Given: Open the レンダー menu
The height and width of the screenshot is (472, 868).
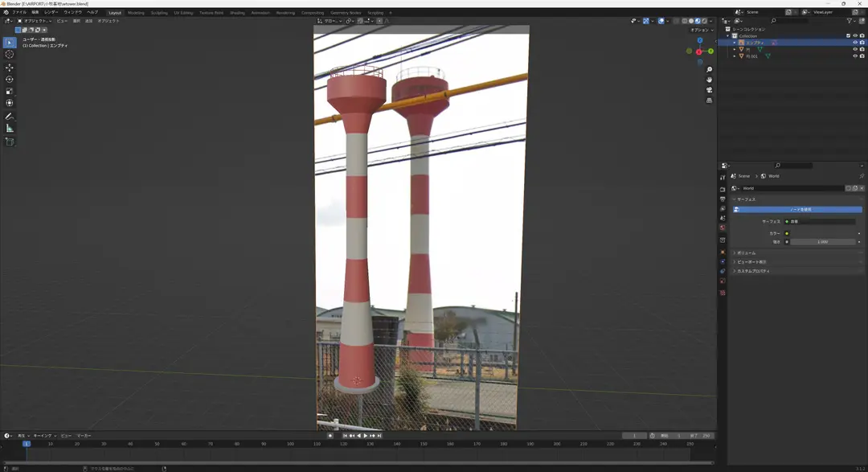Looking at the screenshot, I should (51, 12).
